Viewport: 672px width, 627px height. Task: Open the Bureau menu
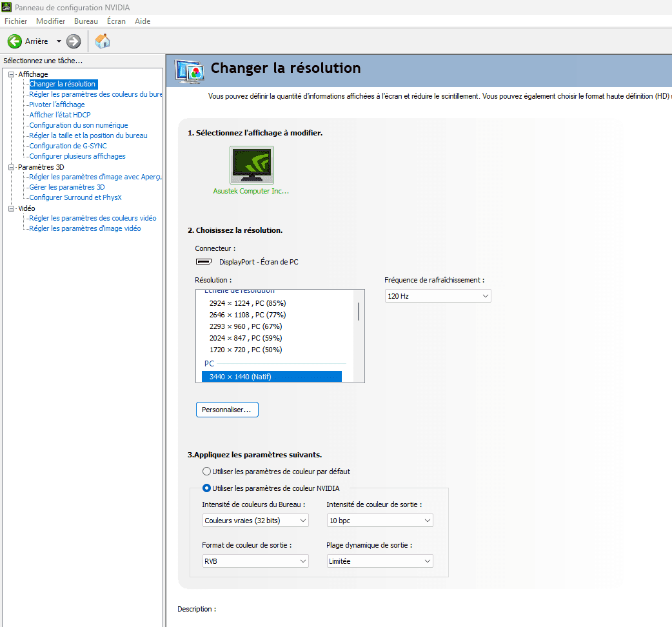click(86, 21)
